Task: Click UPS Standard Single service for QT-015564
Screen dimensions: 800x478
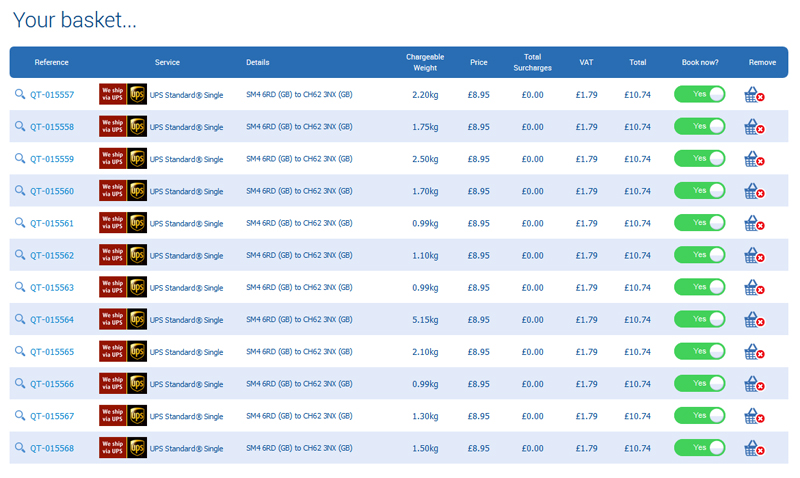Action: click(187, 320)
